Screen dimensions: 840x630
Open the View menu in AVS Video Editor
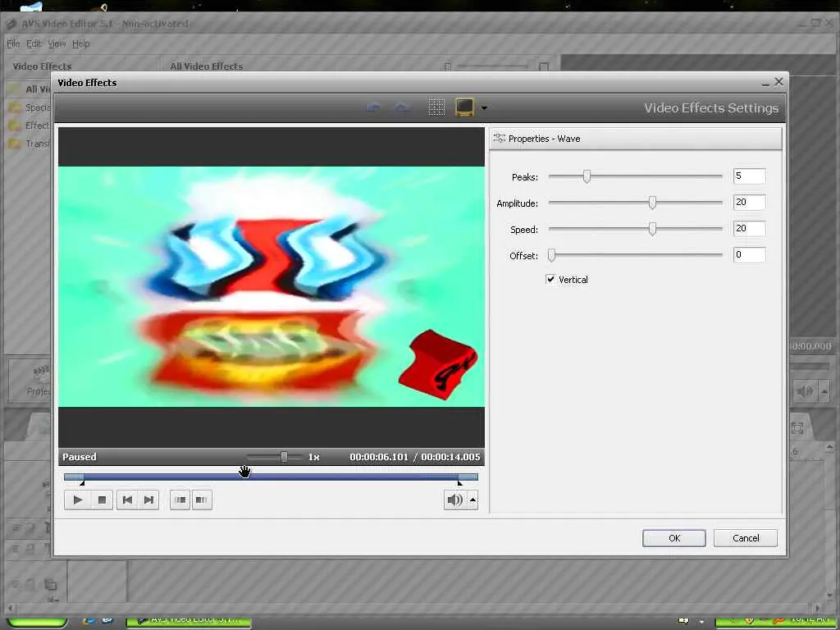57,43
